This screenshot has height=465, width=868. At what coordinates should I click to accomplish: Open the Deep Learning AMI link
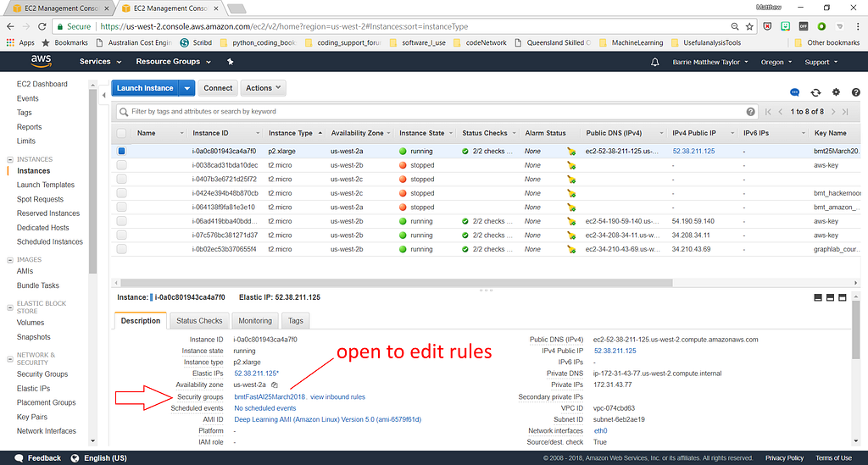pos(328,419)
